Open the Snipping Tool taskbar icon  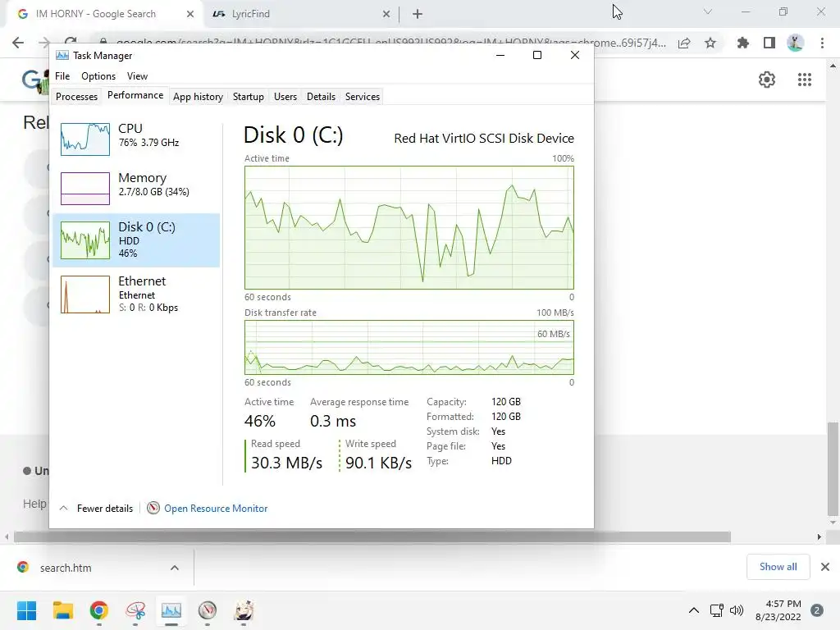(x=135, y=610)
